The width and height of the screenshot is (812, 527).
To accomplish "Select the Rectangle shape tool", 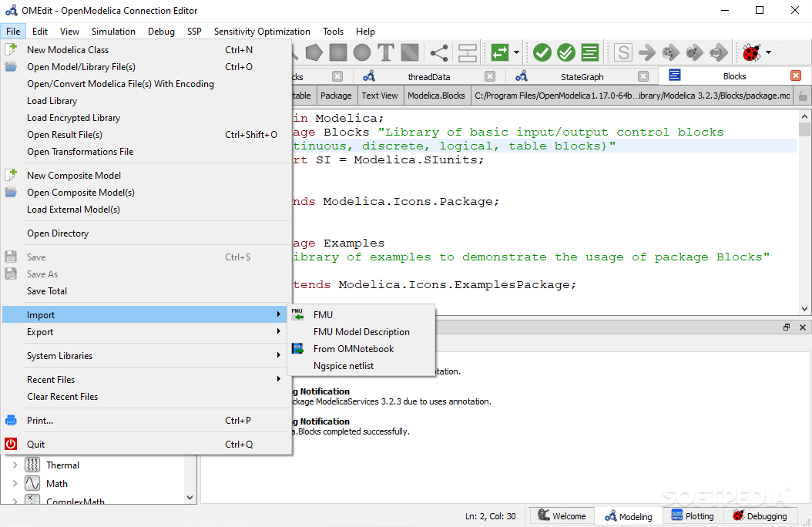I will click(x=337, y=52).
